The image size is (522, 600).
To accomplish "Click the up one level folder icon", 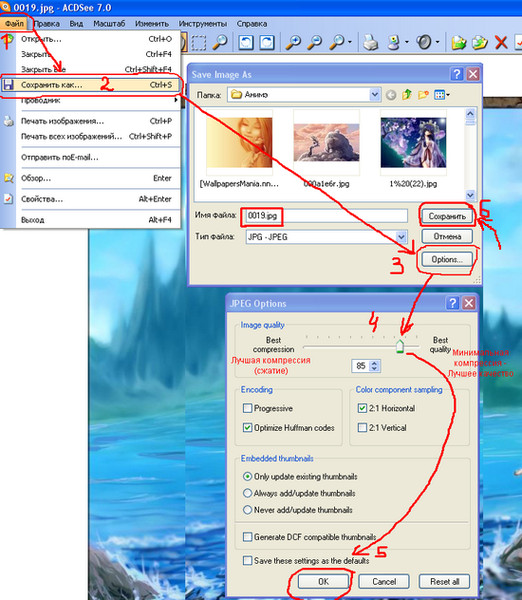I will point(407,95).
